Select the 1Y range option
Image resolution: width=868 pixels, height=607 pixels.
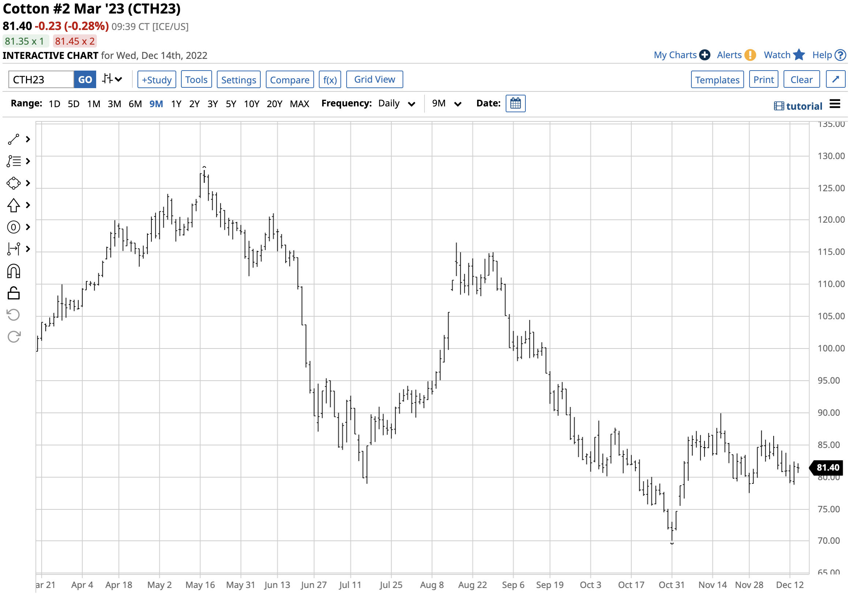(176, 103)
